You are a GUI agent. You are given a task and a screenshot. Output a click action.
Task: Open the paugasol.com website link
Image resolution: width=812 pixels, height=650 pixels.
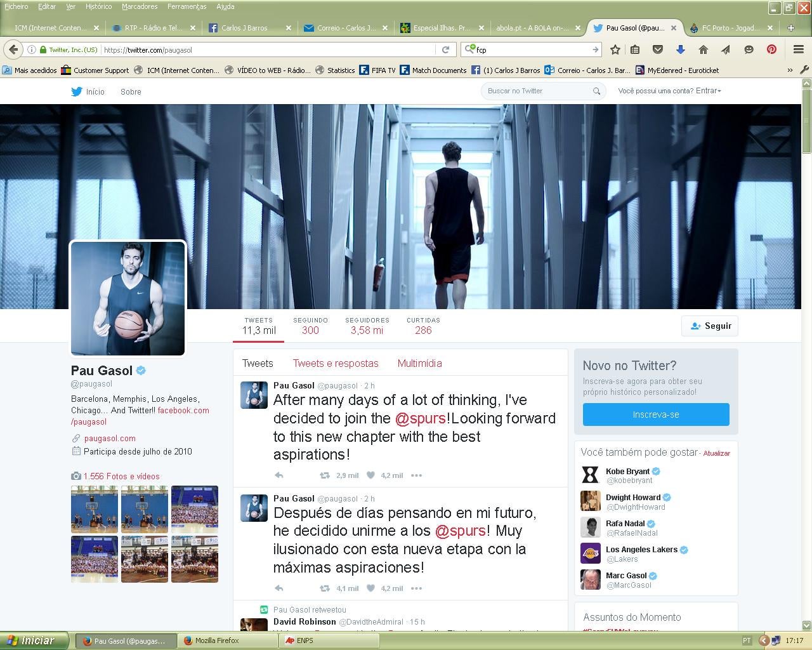(109, 438)
